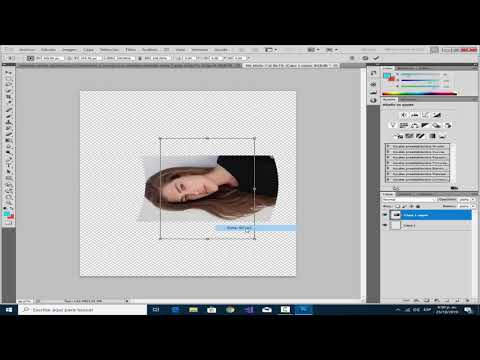The width and height of the screenshot is (480, 360).
Task: Click the middle G slider in Color panel
Action: [422, 80]
